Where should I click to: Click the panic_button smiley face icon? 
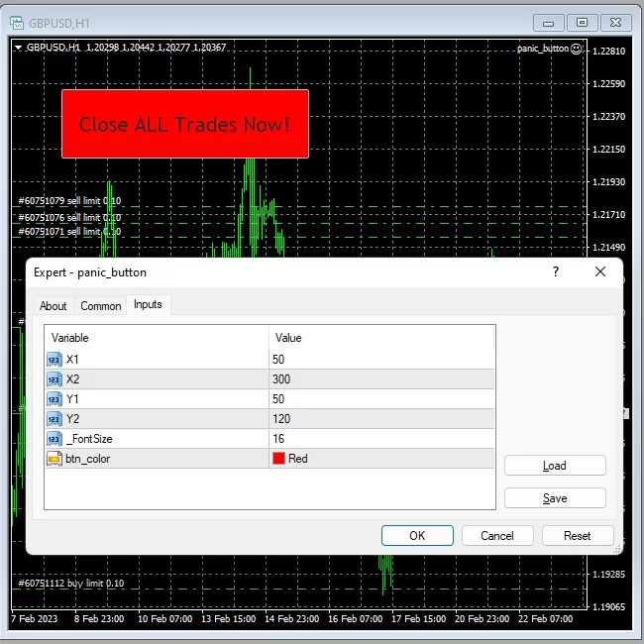(x=577, y=49)
